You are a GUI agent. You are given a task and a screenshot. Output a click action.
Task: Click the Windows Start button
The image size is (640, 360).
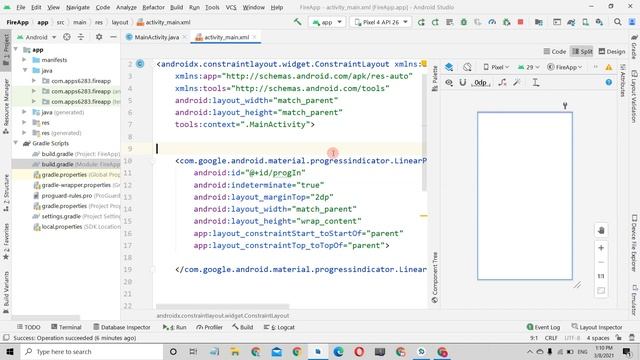click(x=10, y=352)
